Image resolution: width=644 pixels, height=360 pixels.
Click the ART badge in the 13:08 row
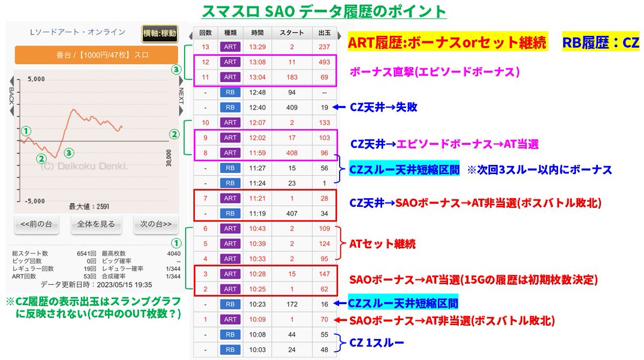[231, 62]
